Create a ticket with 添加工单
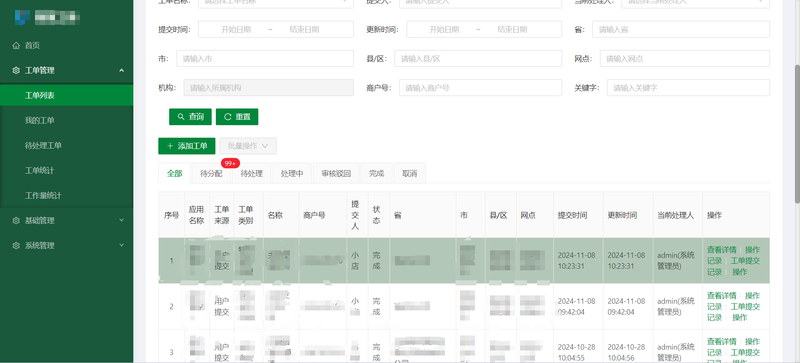This screenshot has height=363, width=800. [x=187, y=146]
